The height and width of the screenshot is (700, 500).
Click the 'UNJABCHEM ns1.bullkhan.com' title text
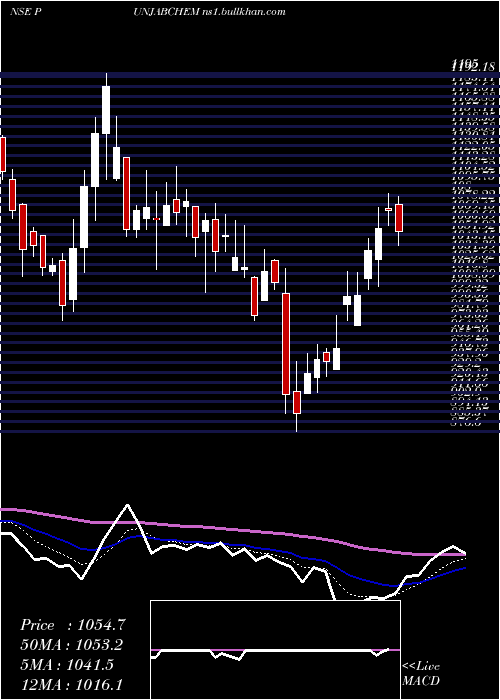(209, 12)
